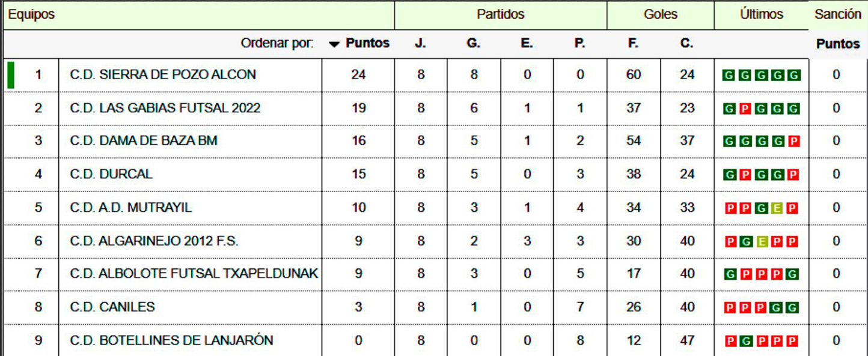Click the green position marker beside Sierra de Pozo Alcon
Screen dimensions: 868x356
11,75
